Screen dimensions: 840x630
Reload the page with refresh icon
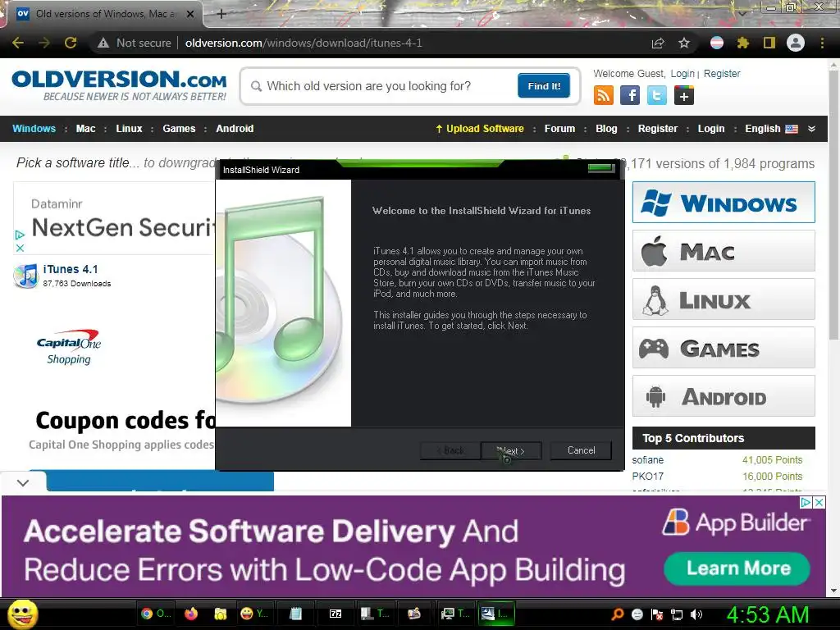pyautogui.click(x=71, y=43)
